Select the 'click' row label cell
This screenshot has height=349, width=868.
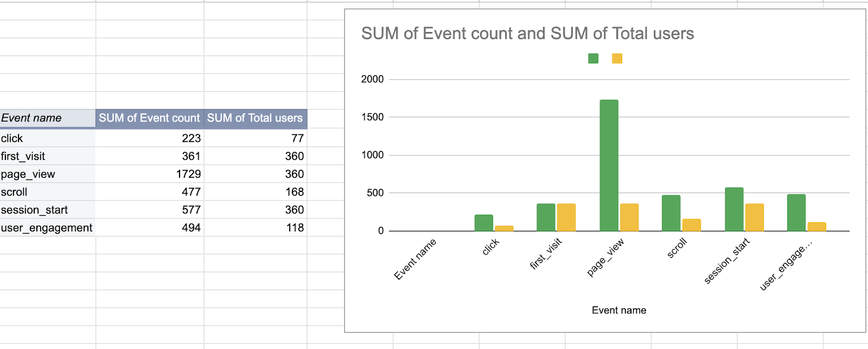click(48, 138)
